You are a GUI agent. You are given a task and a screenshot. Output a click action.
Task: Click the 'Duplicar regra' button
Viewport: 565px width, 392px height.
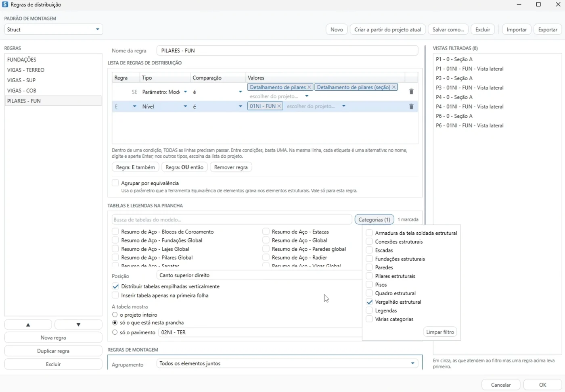pyautogui.click(x=53, y=351)
